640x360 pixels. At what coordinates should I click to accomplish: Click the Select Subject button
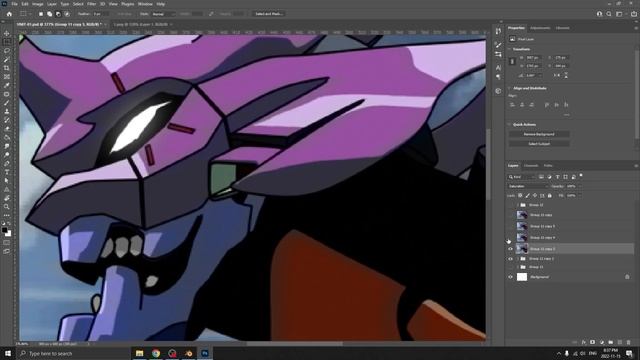(x=539, y=144)
